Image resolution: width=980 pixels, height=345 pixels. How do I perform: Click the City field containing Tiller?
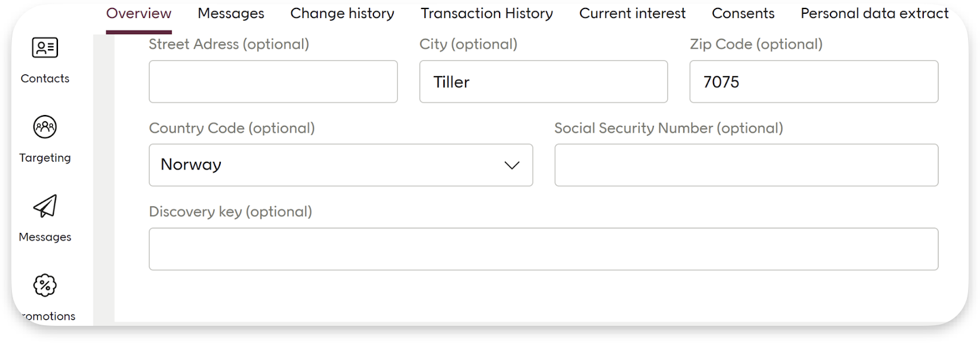tap(543, 81)
